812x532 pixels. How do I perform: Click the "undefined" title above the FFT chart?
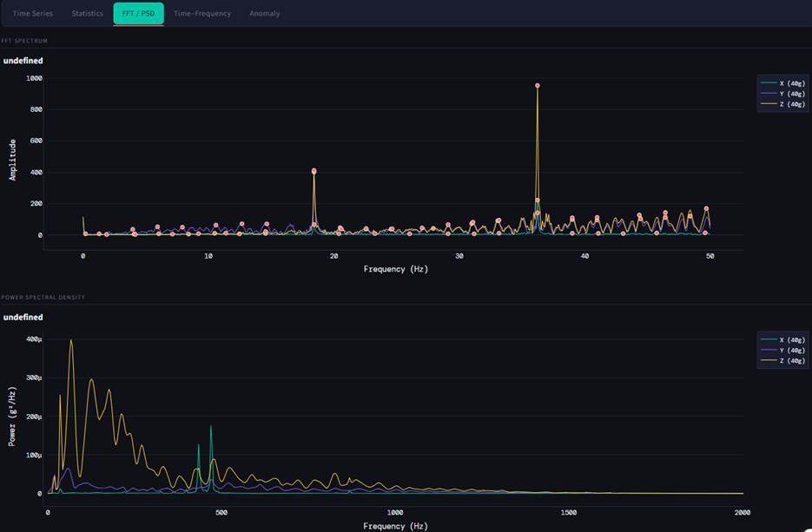tap(23, 61)
